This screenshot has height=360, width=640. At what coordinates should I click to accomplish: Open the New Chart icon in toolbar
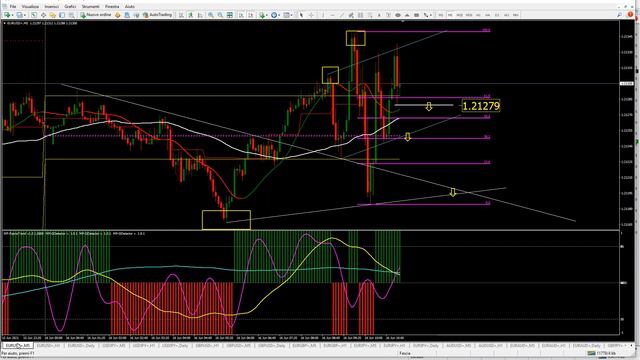7,15
